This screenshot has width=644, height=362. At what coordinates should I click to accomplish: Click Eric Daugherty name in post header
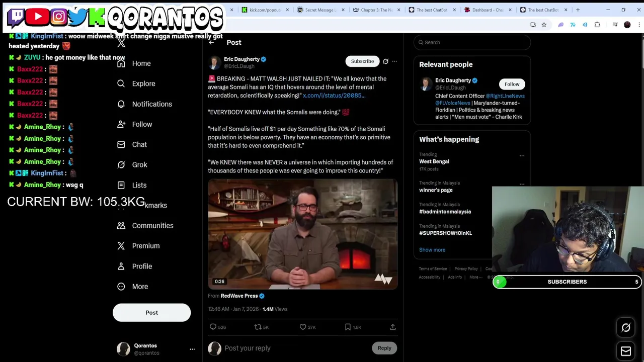[242, 59]
